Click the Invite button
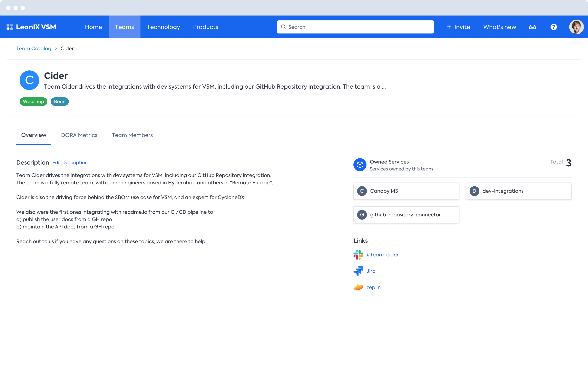This screenshot has height=383, width=588. 458,27
